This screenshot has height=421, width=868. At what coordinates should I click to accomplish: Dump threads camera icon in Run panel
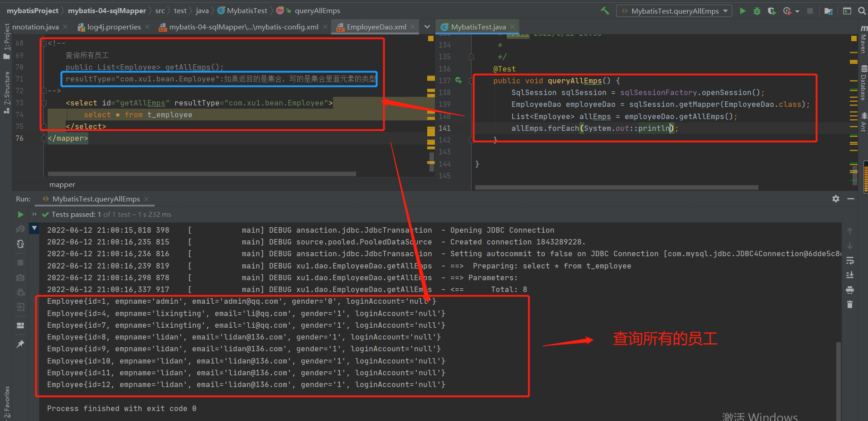(20, 277)
